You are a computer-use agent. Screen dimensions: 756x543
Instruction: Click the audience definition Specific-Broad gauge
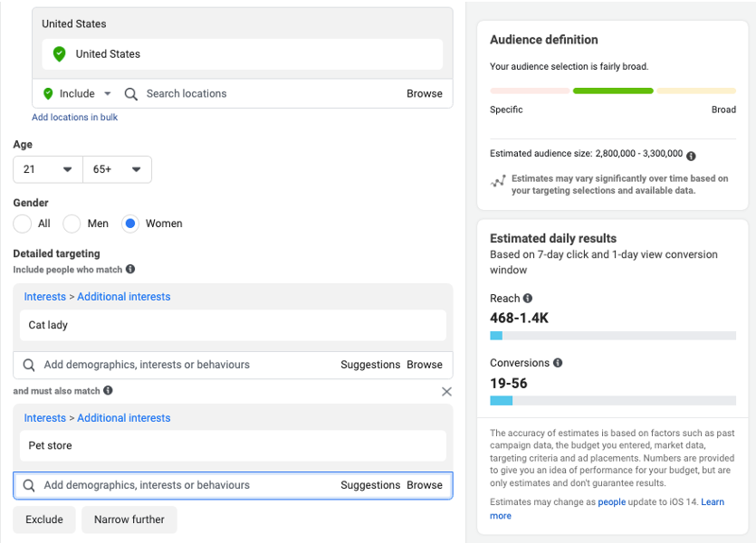(x=612, y=91)
